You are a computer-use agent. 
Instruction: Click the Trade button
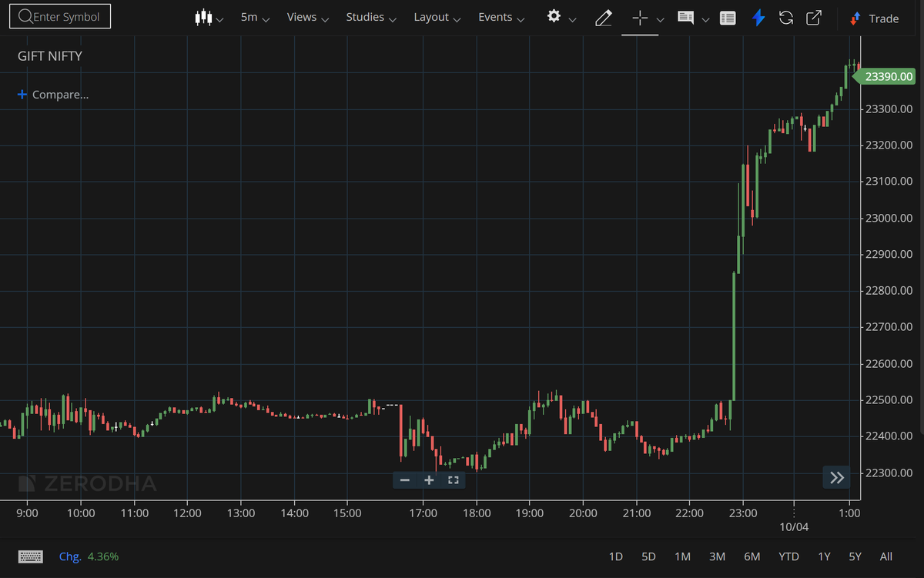pyautogui.click(x=875, y=18)
